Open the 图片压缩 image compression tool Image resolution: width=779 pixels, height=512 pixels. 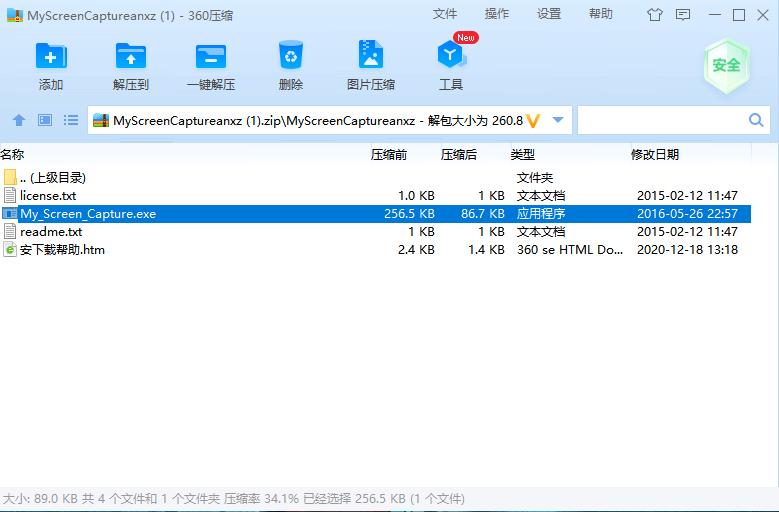[371, 55]
